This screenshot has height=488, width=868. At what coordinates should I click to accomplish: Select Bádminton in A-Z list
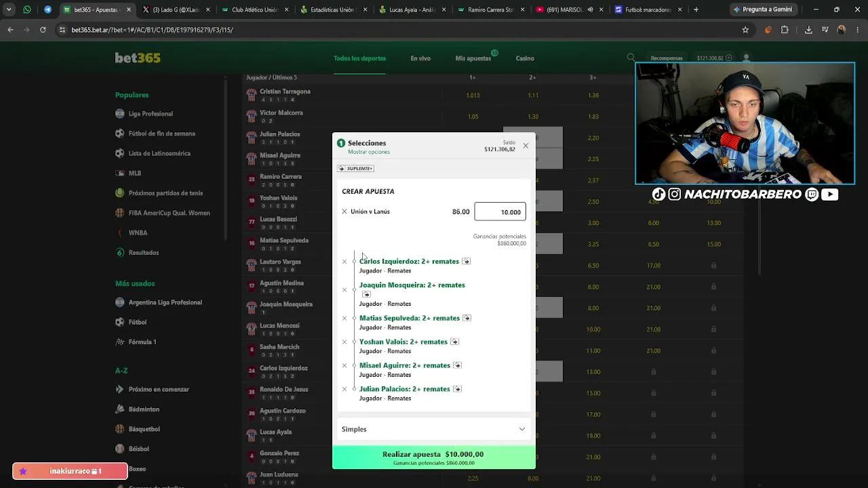point(144,409)
